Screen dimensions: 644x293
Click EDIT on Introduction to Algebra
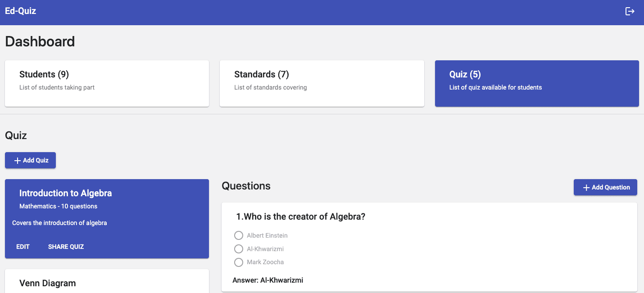point(23,247)
